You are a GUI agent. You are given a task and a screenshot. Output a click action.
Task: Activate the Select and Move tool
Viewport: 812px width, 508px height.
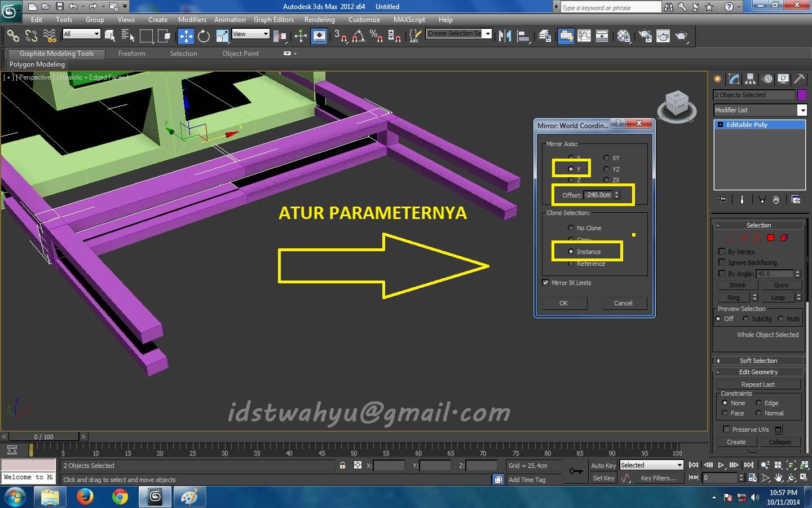pos(186,36)
